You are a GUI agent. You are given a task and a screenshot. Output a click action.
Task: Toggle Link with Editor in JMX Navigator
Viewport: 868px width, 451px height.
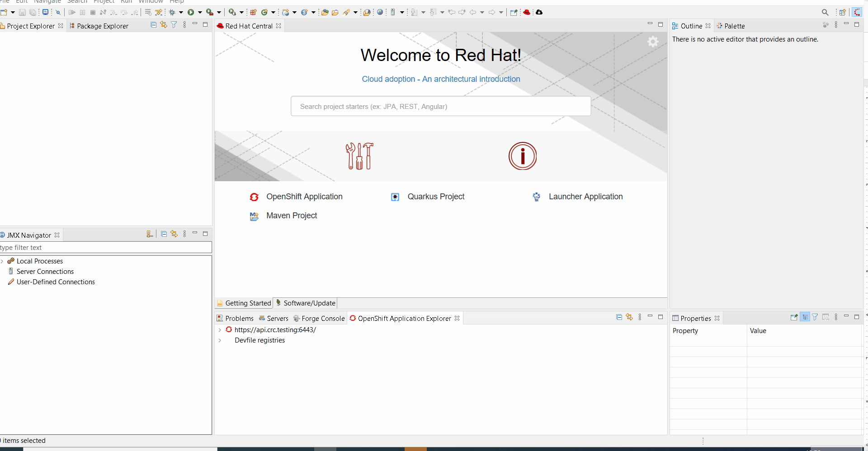coord(174,234)
